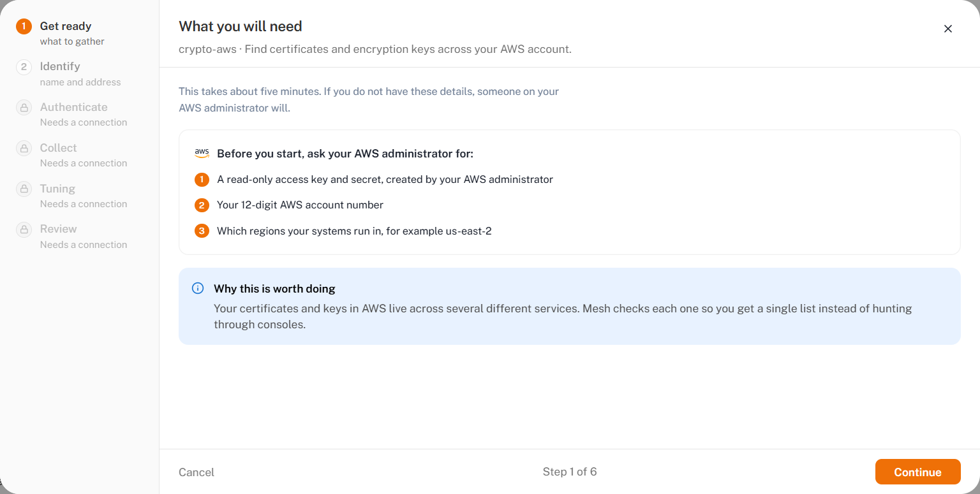
Task: Click 'This takes about five minutes' paragraph
Action: point(369,99)
